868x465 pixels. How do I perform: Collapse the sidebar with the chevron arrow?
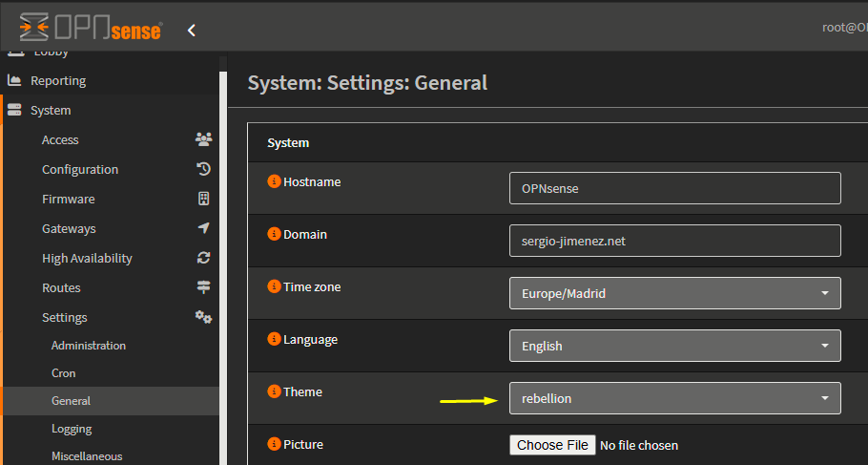coord(192,30)
